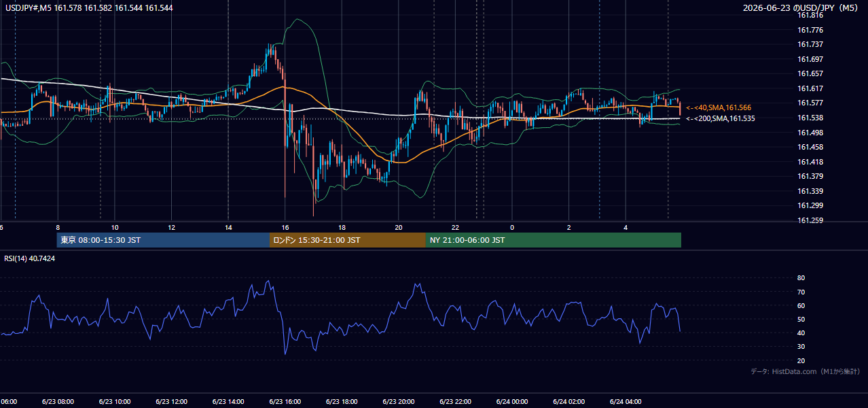
Task: Click the HistData.com data source credit
Action: click(x=806, y=371)
